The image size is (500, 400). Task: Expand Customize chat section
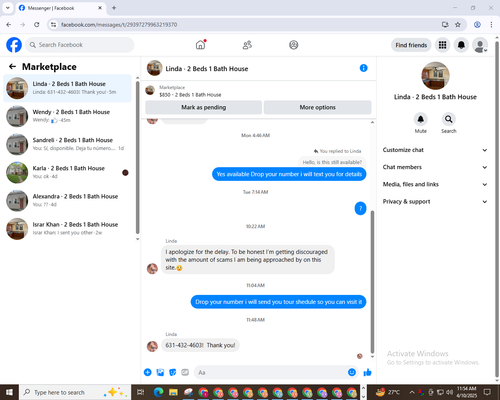click(435, 150)
